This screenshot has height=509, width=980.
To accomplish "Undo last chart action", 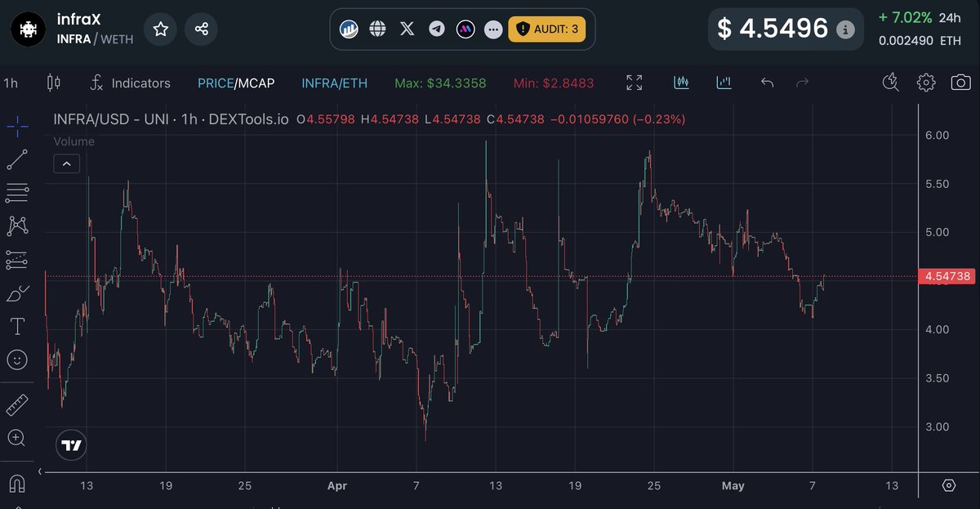I will point(767,83).
